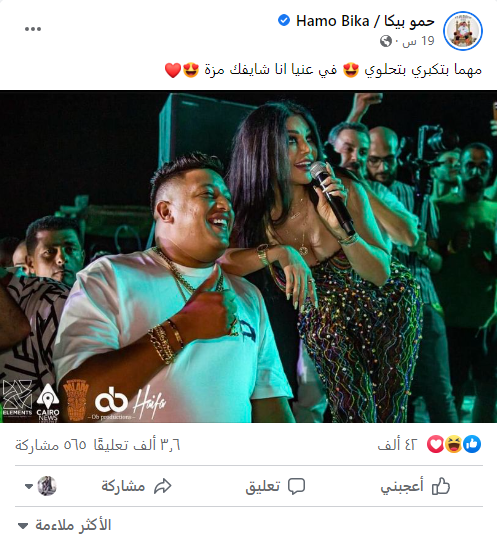Image resolution: width=497 pixels, height=540 pixels.
Task: Click the Haha laughing reaction icon
Action: 454,444
